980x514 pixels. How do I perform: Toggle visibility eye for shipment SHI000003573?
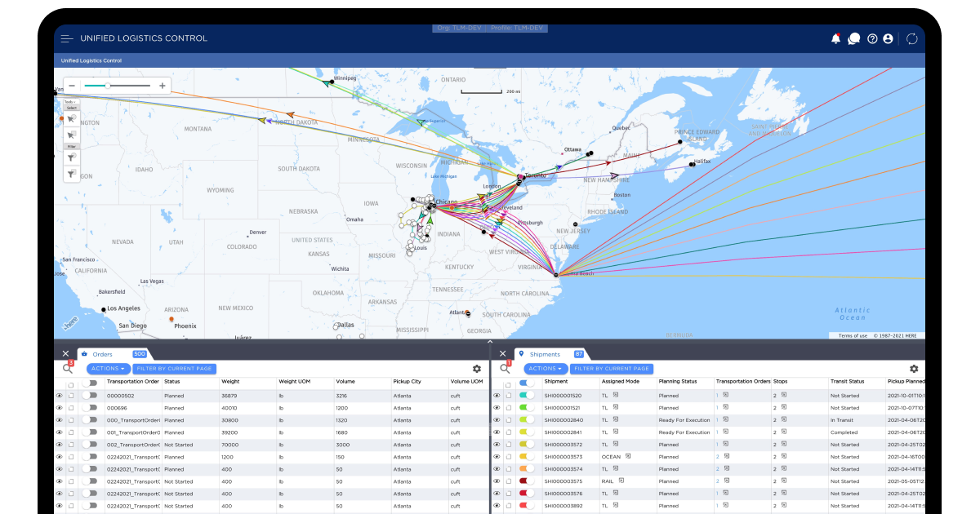497,457
